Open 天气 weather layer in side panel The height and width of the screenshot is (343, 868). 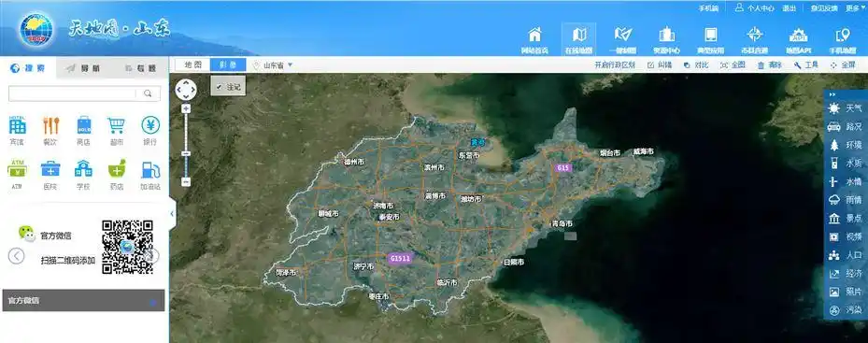pyautogui.click(x=846, y=108)
